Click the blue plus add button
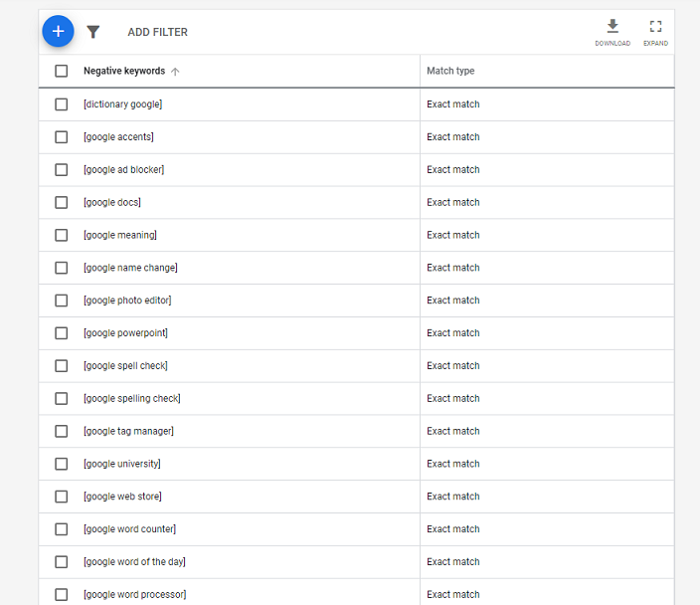Screen dimensions: 700x605 coord(58,31)
